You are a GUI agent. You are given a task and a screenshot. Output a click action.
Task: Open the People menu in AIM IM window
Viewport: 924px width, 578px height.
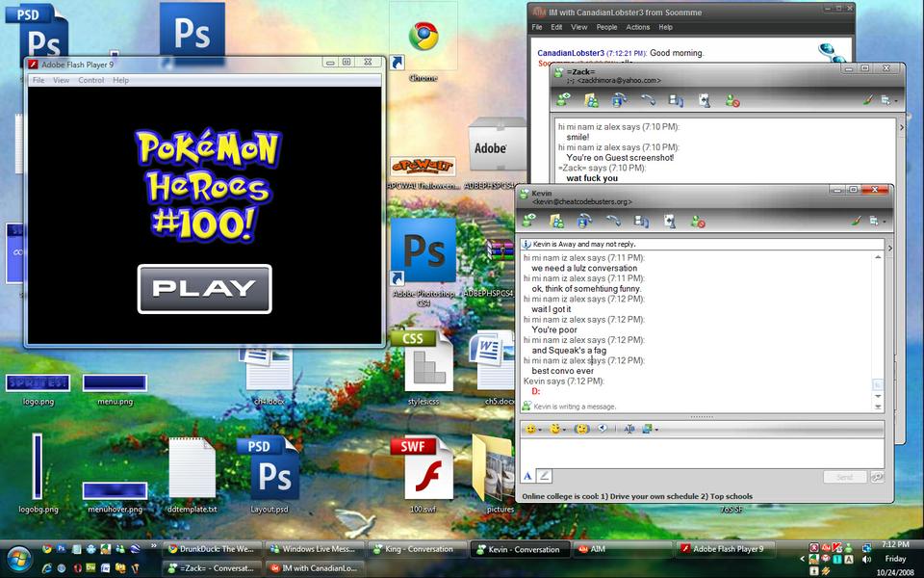point(606,27)
